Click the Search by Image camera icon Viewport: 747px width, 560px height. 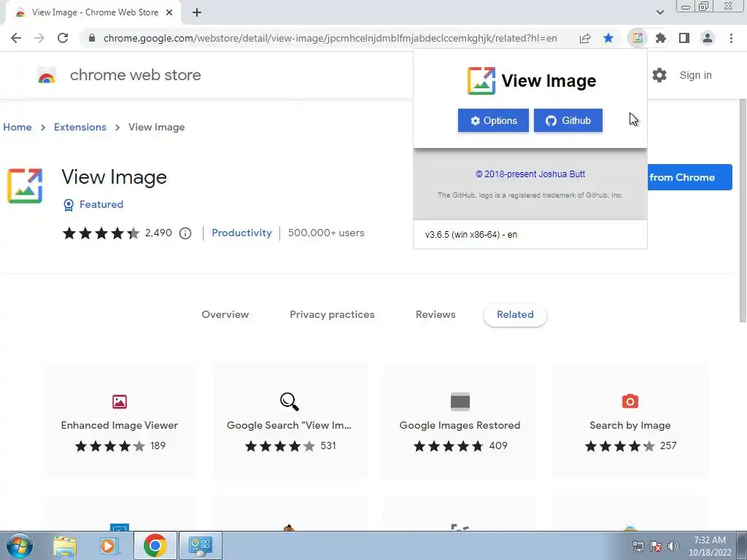pos(630,402)
